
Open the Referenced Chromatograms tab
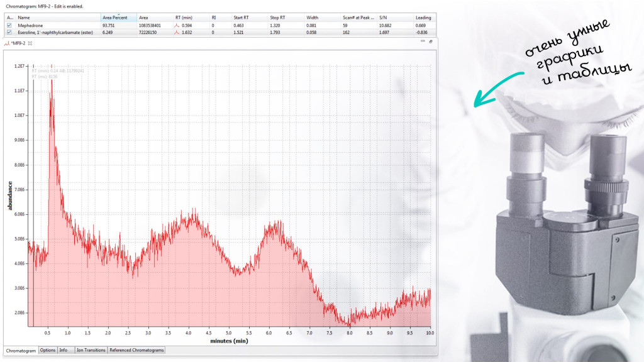click(136, 350)
